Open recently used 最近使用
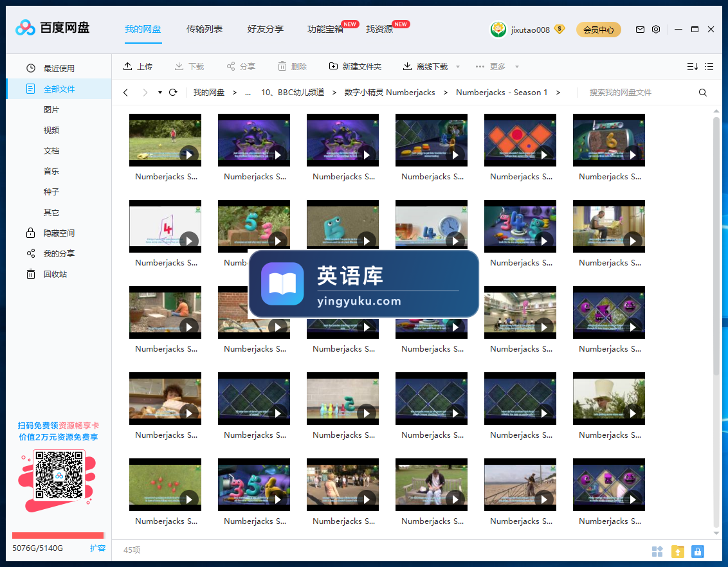 tap(59, 68)
